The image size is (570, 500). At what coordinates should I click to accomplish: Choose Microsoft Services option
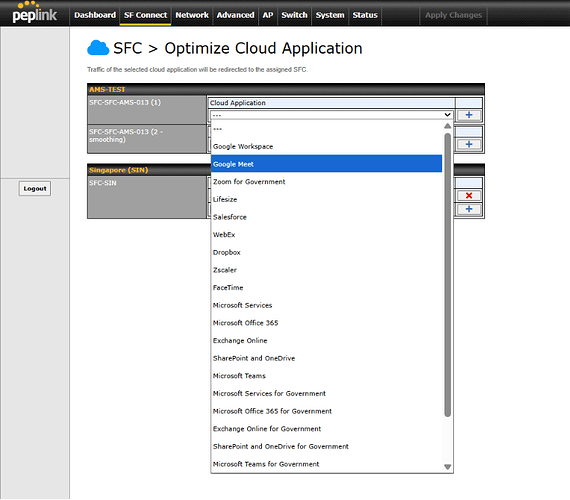pos(326,305)
